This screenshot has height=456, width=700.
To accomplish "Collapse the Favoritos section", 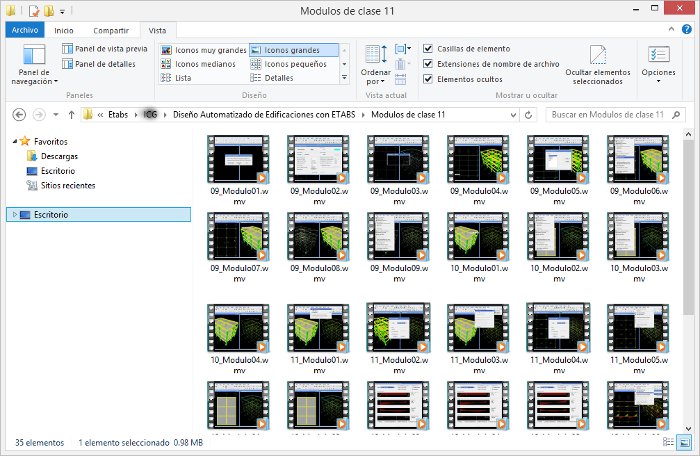I will point(13,142).
